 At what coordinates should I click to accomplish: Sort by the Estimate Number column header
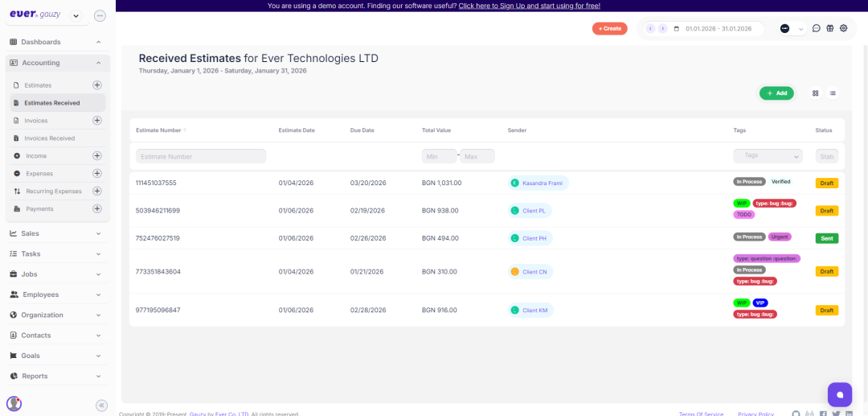(158, 130)
